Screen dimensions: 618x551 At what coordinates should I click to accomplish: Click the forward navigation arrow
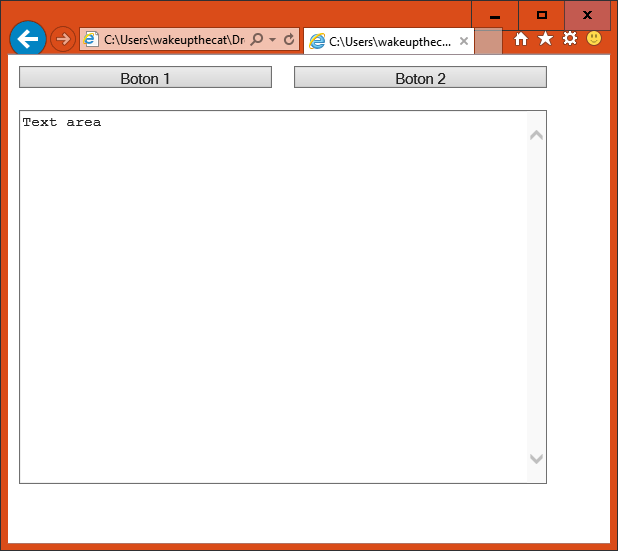(63, 39)
